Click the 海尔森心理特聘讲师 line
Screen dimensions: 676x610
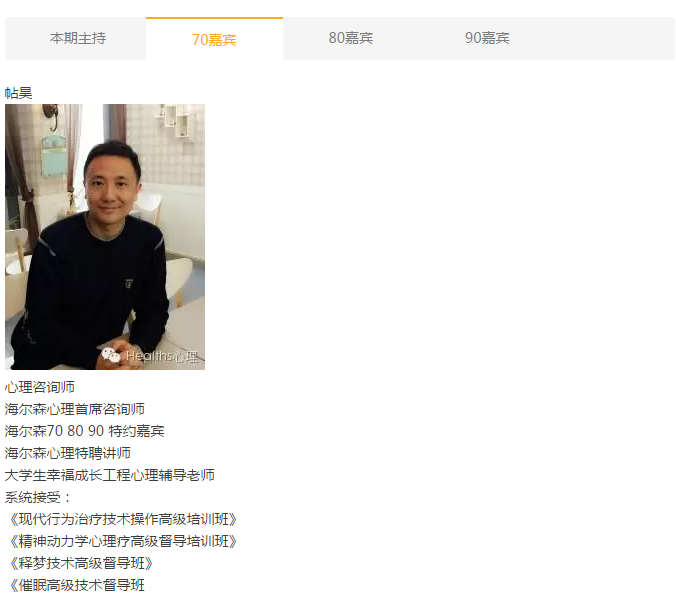click(68, 453)
